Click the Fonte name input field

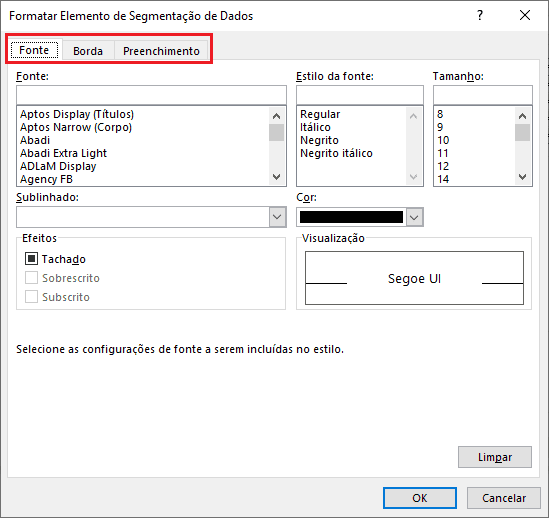[151, 95]
